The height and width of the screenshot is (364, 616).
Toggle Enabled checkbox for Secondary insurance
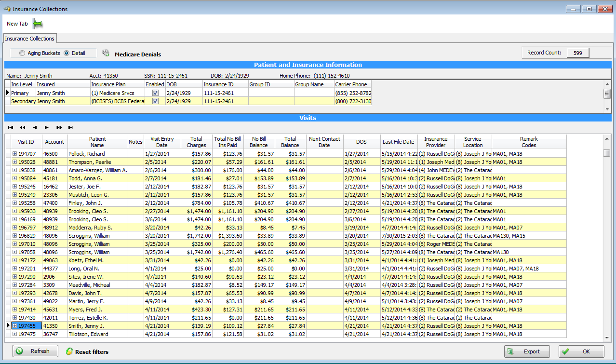click(155, 101)
